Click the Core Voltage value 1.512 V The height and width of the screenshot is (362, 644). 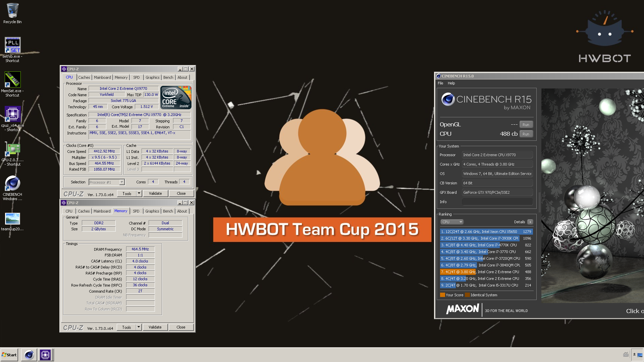(146, 107)
